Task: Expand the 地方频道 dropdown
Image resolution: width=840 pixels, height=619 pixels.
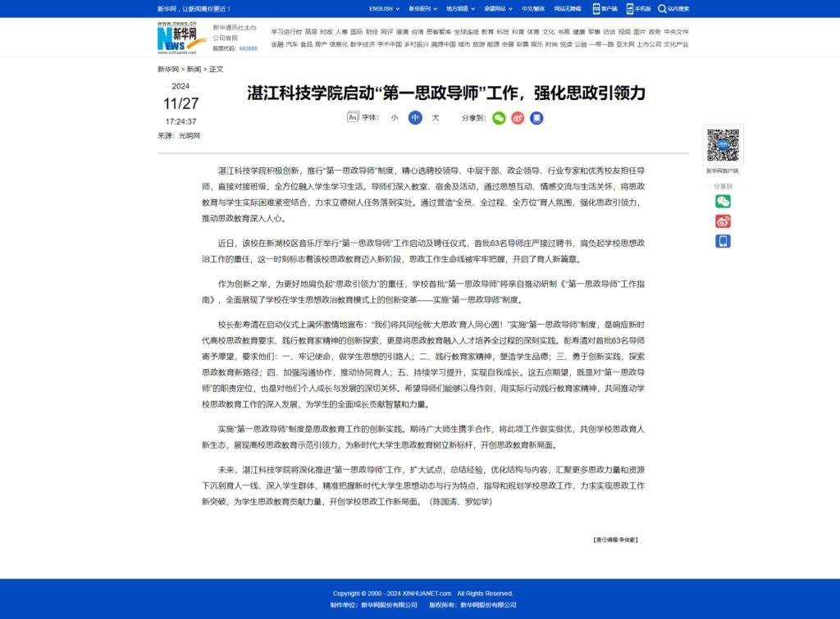Action: tap(460, 8)
